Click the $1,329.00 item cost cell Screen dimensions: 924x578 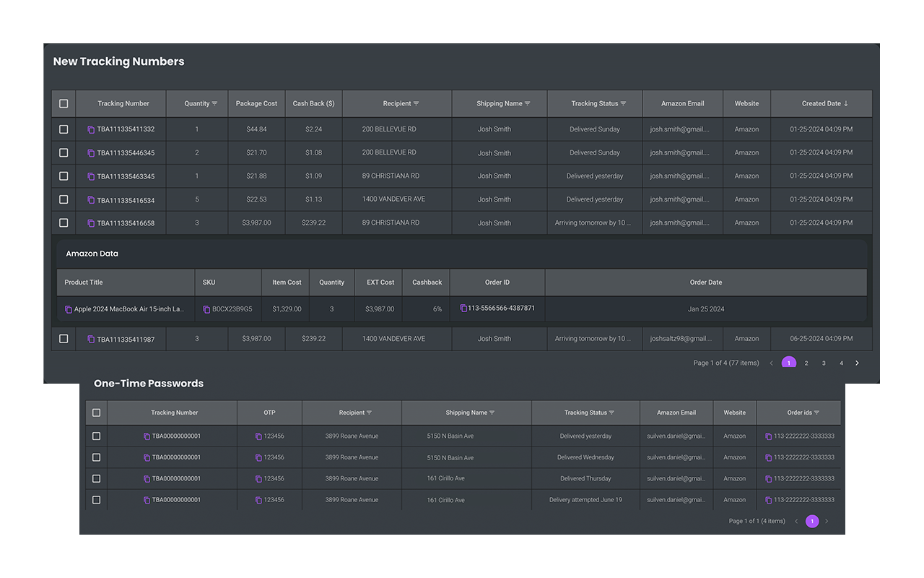[x=287, y=309]
